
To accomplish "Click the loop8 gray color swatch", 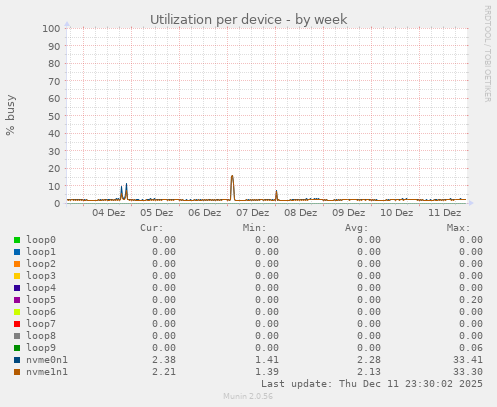I will [17, 336].
